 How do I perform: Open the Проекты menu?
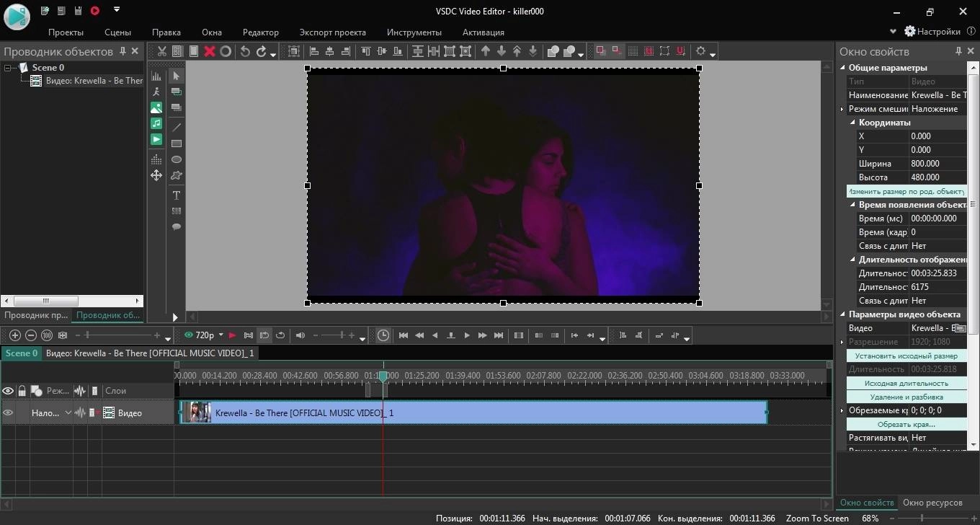coord(66,32)
